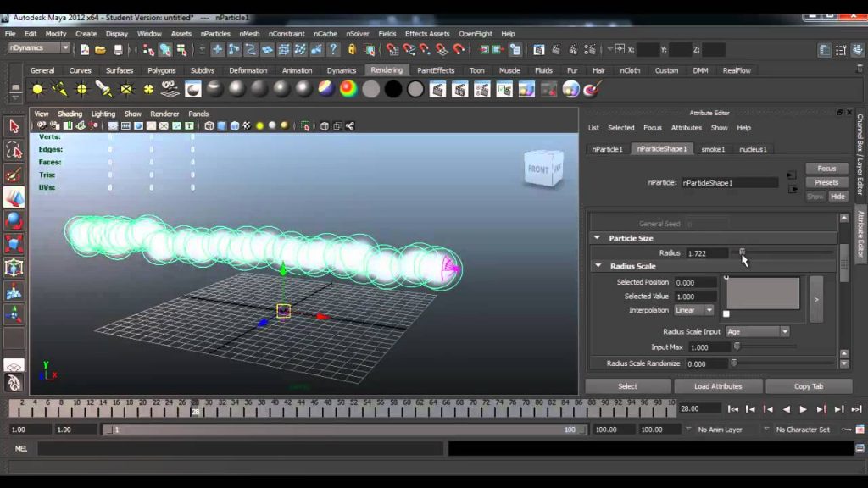Open the Radius Scale Input Age dropdown

click(757, 331)
